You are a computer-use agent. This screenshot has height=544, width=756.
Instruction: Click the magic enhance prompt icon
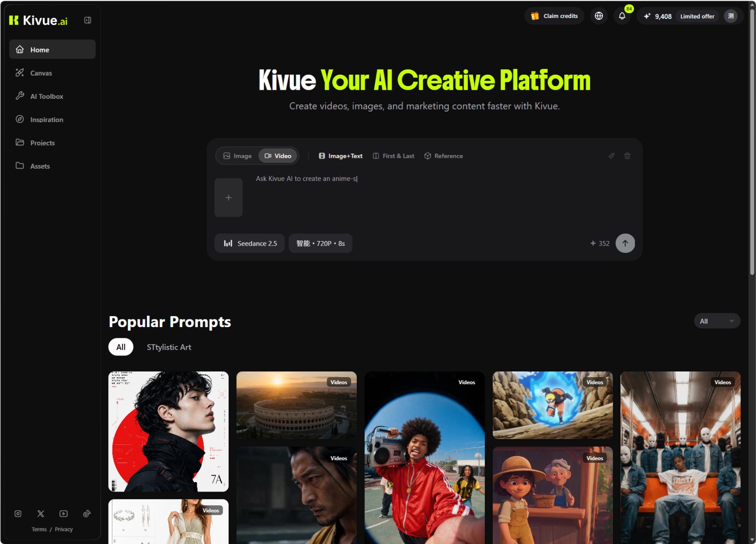[611, 156]
